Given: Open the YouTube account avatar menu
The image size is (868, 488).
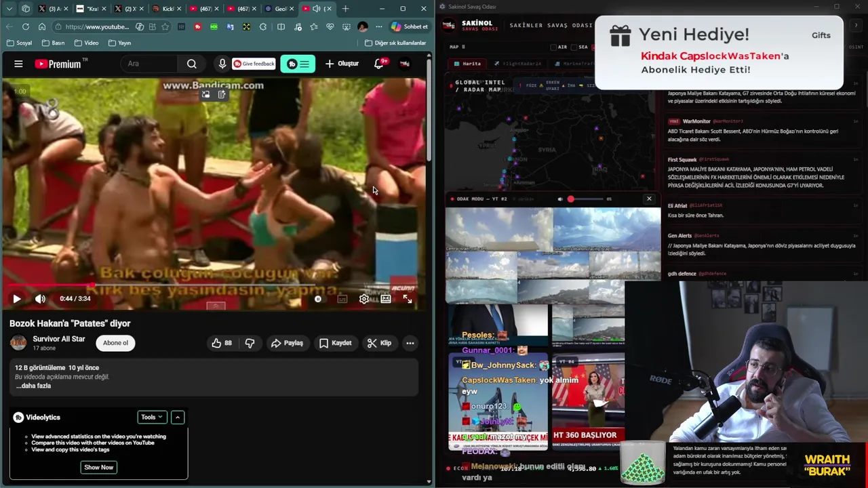Looking at the screenshot, I should point(405,64).
